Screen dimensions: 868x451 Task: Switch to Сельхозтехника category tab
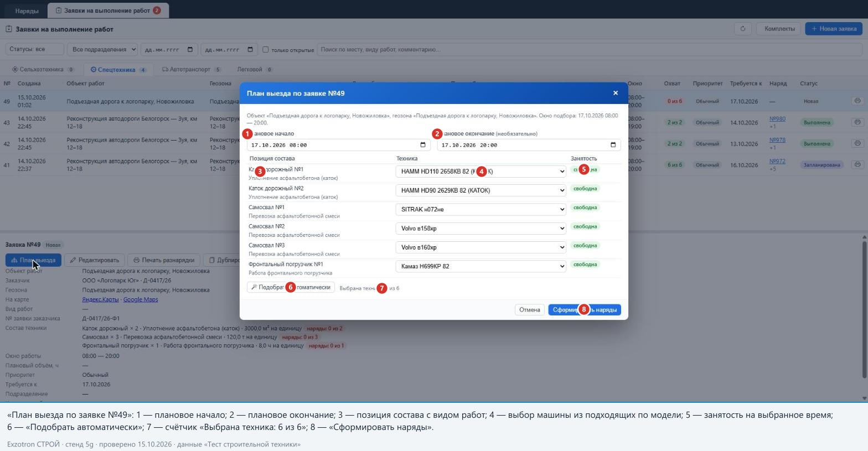coord(43,70)
